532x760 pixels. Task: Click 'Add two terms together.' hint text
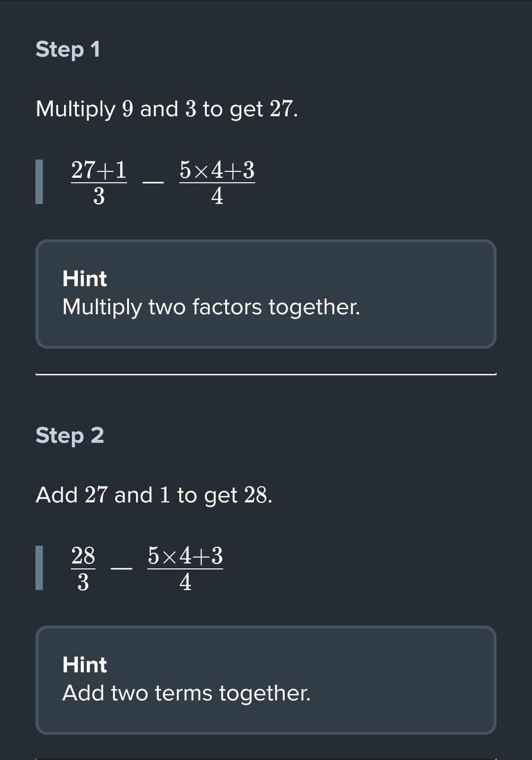[x=187, y=694]
